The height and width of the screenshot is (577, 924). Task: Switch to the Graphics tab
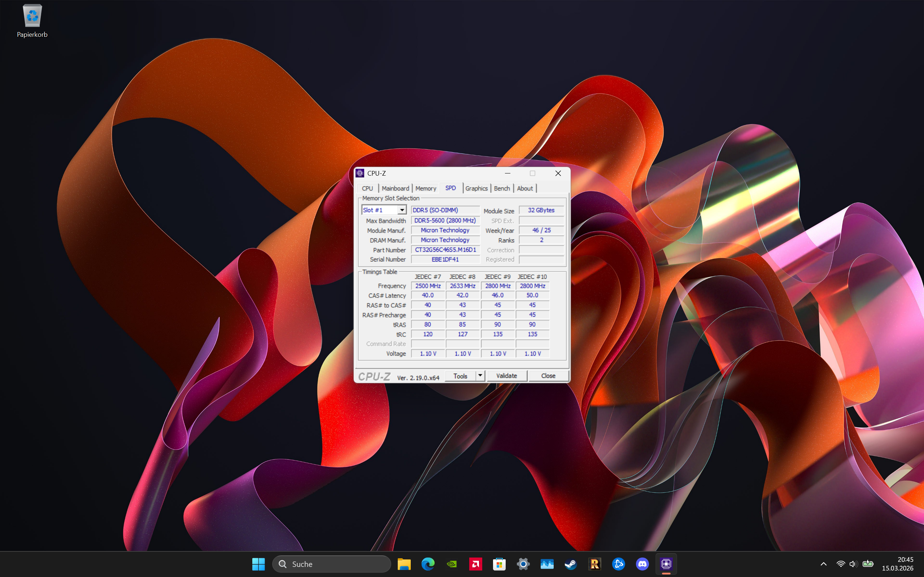(476, 188)
